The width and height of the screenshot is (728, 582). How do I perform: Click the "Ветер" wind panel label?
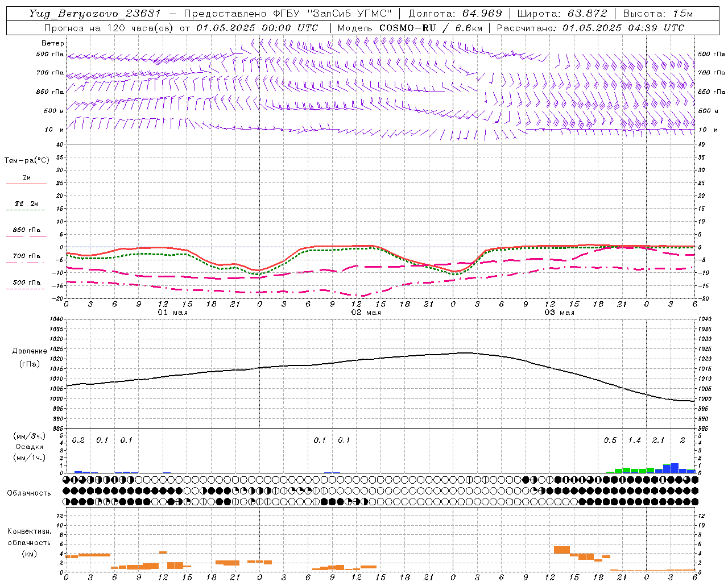click(53, 43)
